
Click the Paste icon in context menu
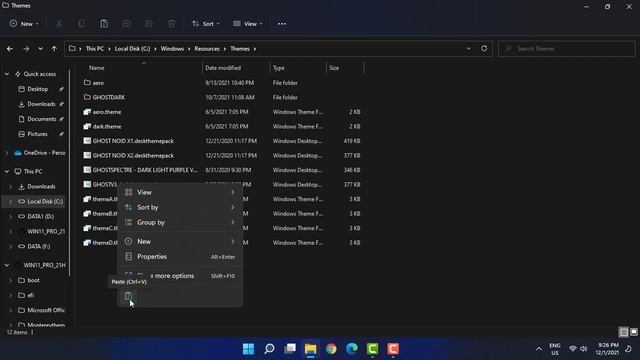coord(129,296)
